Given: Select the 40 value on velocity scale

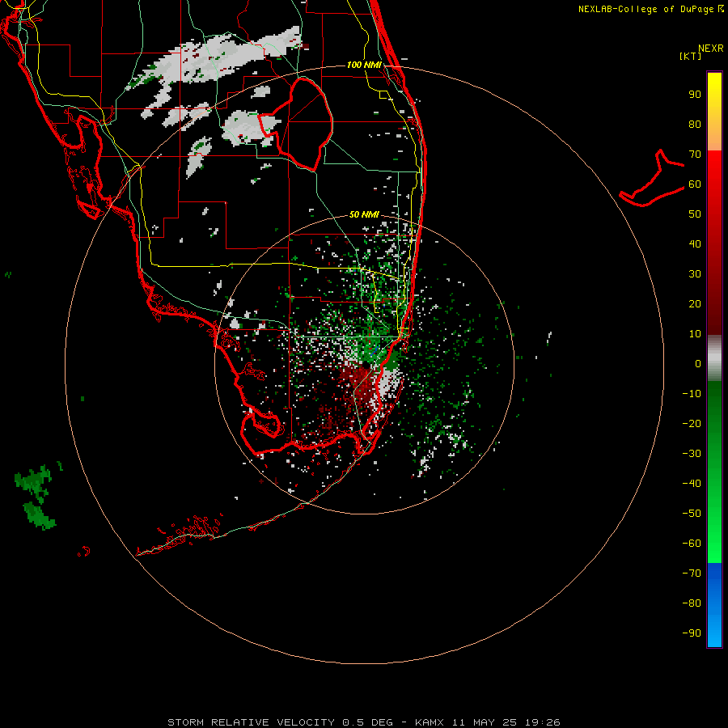Looking at the screenshot, I should (695, 244).
